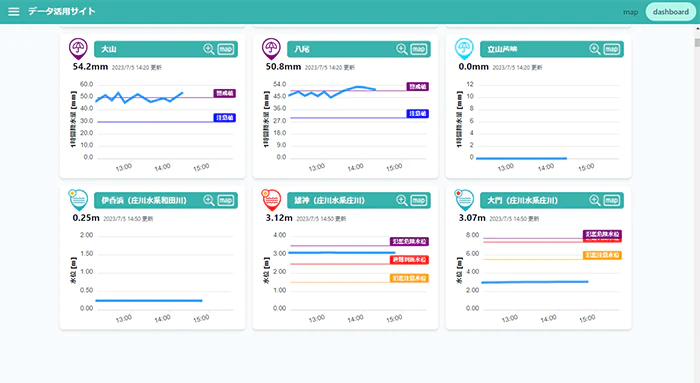Click the 2023/7/5 14:50 update time under 伊香浜
The image size is (700, 383).
click(x=128, y=219)
